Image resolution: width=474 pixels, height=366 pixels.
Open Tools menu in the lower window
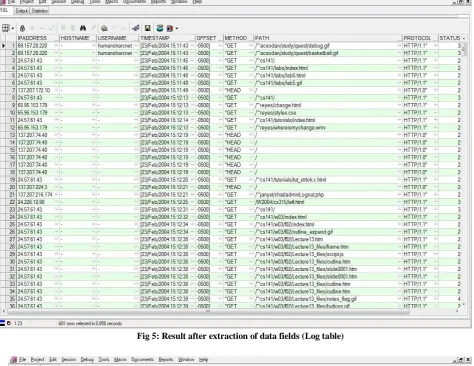(x=104, y=359)
